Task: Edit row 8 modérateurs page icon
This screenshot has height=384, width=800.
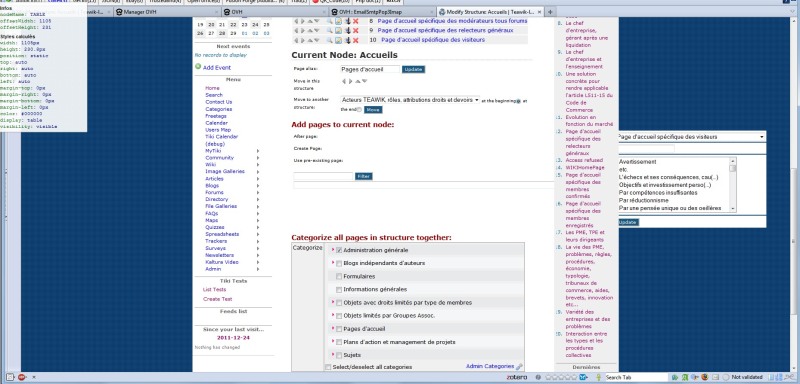Action: pos(338,21)
